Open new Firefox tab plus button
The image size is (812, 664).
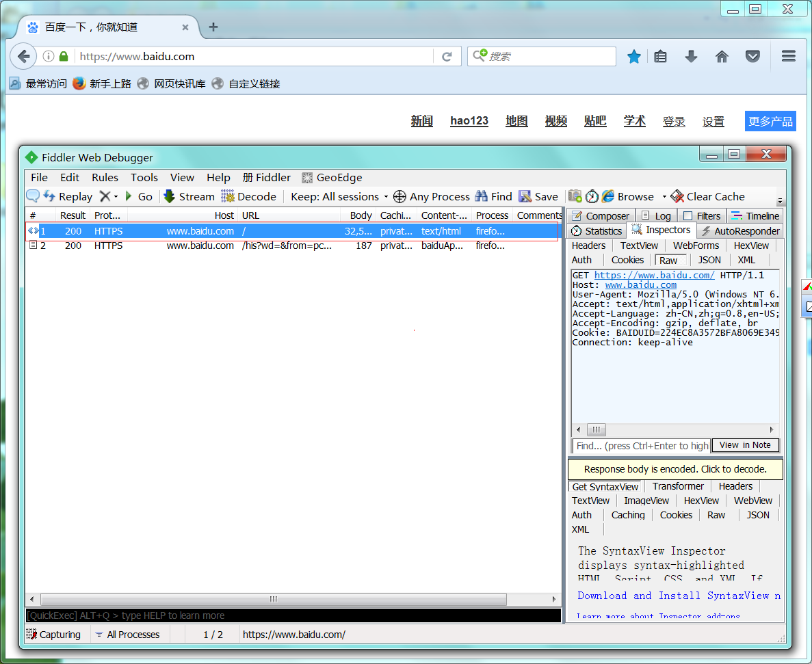coord(213,27)
